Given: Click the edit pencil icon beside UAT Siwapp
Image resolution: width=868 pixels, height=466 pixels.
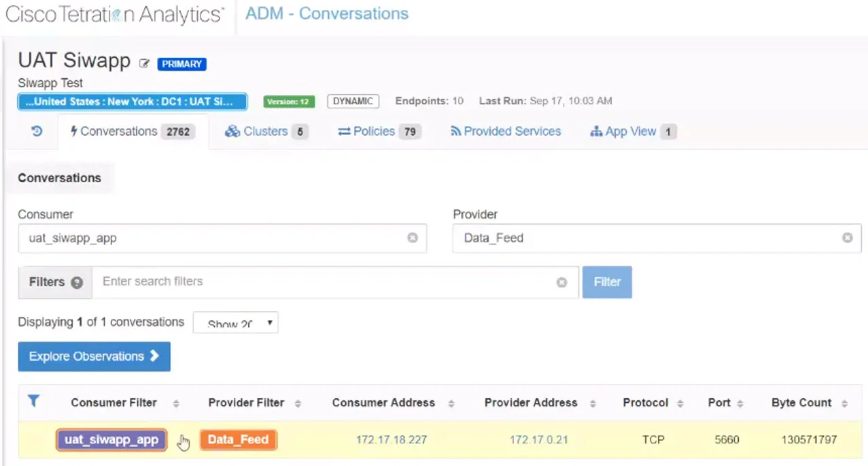Looking at the screenshot, I should [x=144, y=64].
